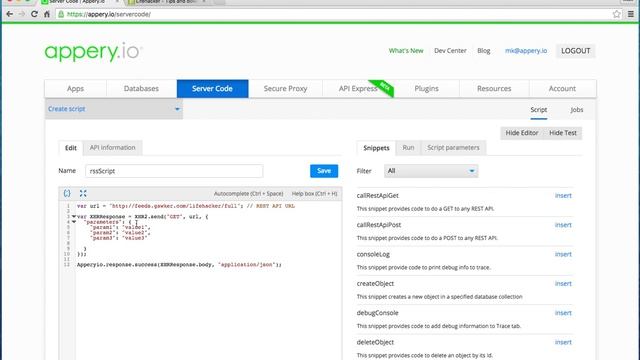Image resolution: width=640 pixels, height=360 pixels.
Task: Collapse the code fold arrow on line 3
Action: pos(74,216)
